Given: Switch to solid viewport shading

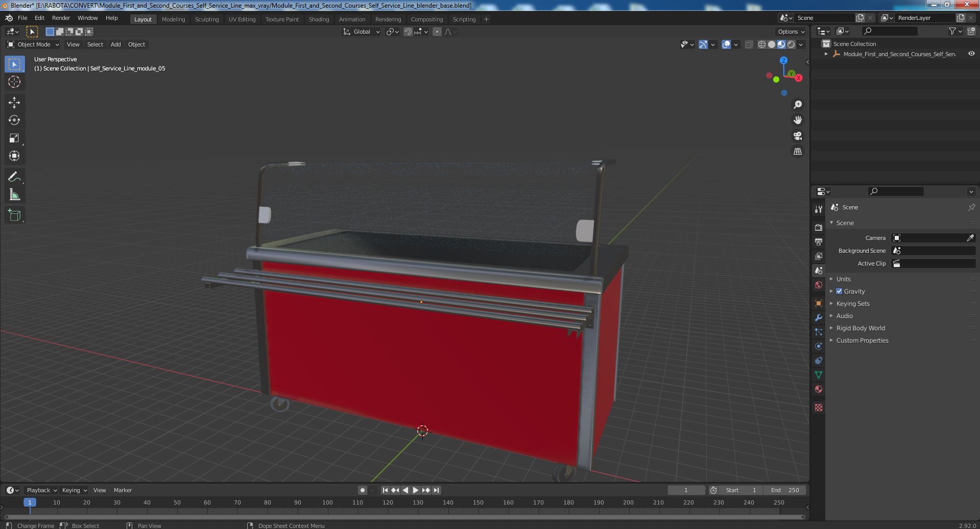Looking at the screenshot, I should 772,44.
